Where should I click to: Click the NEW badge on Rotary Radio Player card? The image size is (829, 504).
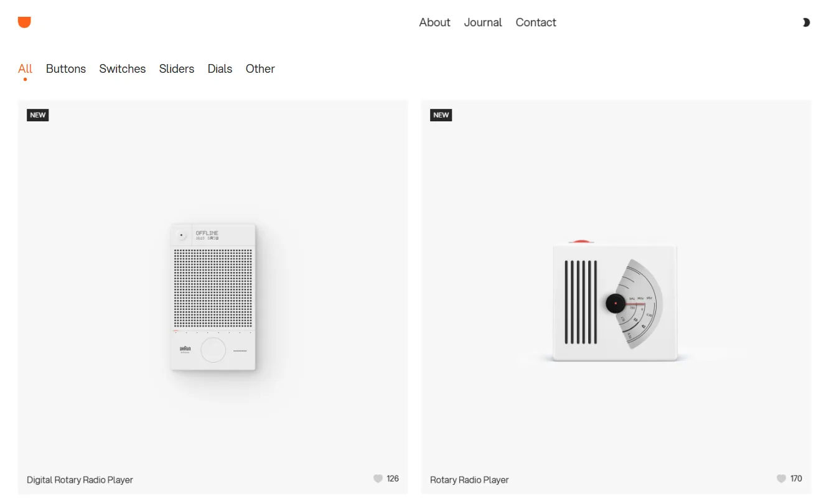441,115
